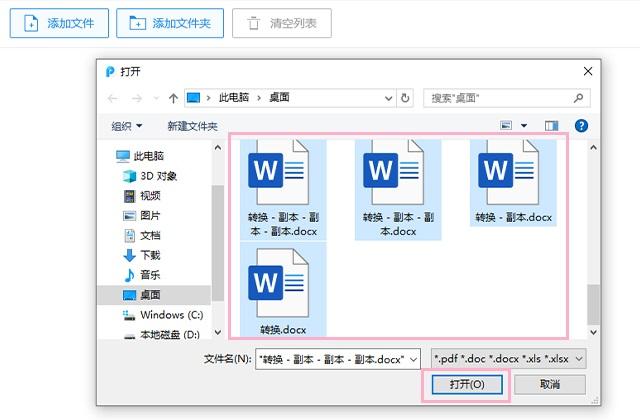
Task: Click the file list scrollbar thumb
Action: [593, 304]
